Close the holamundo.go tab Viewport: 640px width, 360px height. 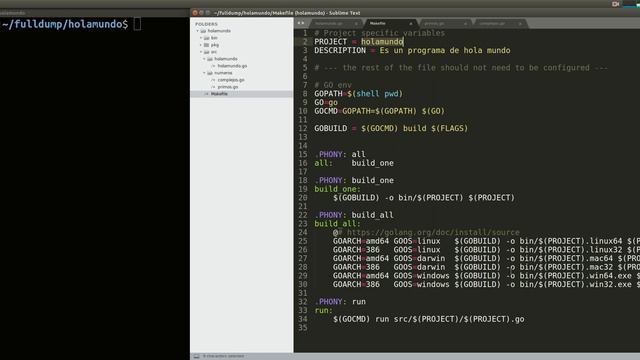point(356,24)
